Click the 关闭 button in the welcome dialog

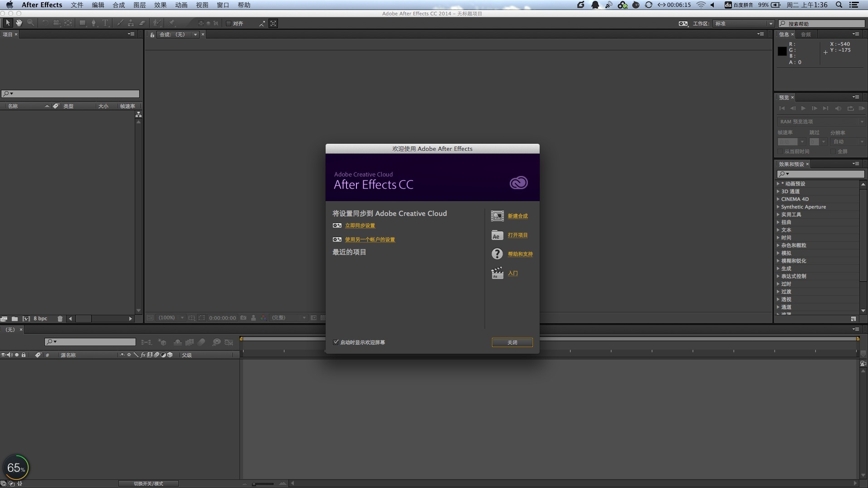tap(512, 342)
